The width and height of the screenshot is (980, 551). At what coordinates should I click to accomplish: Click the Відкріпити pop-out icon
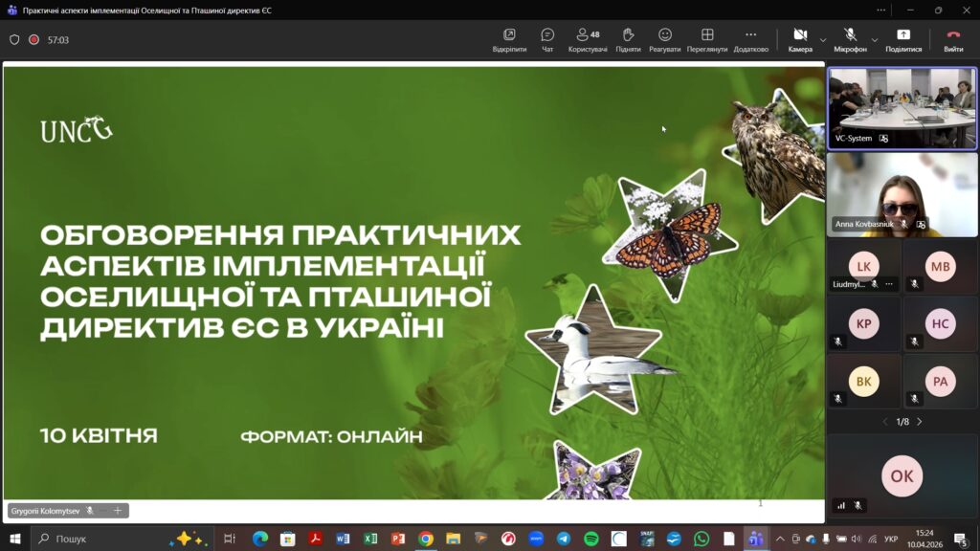[509, 39]
